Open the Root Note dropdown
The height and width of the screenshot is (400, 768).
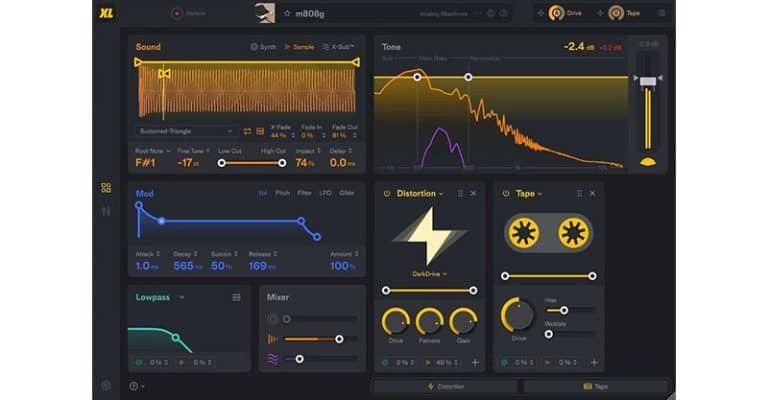(153, 151)
